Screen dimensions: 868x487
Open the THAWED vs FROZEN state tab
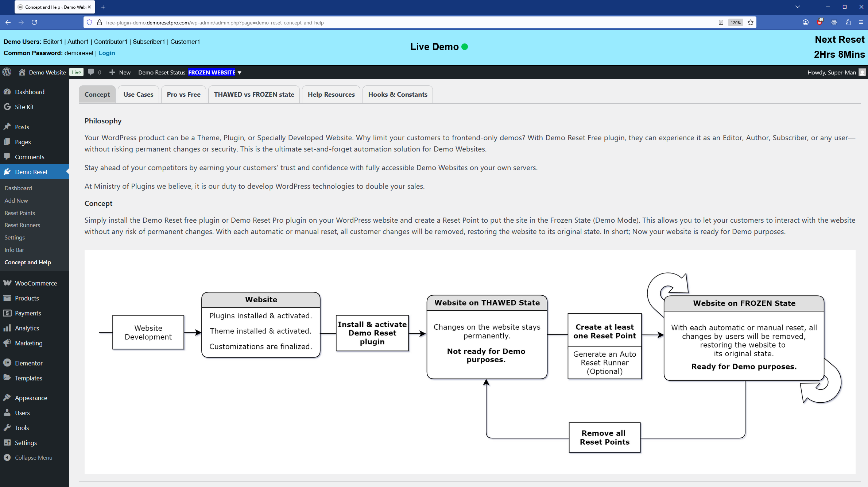click(x=254, y=95)
